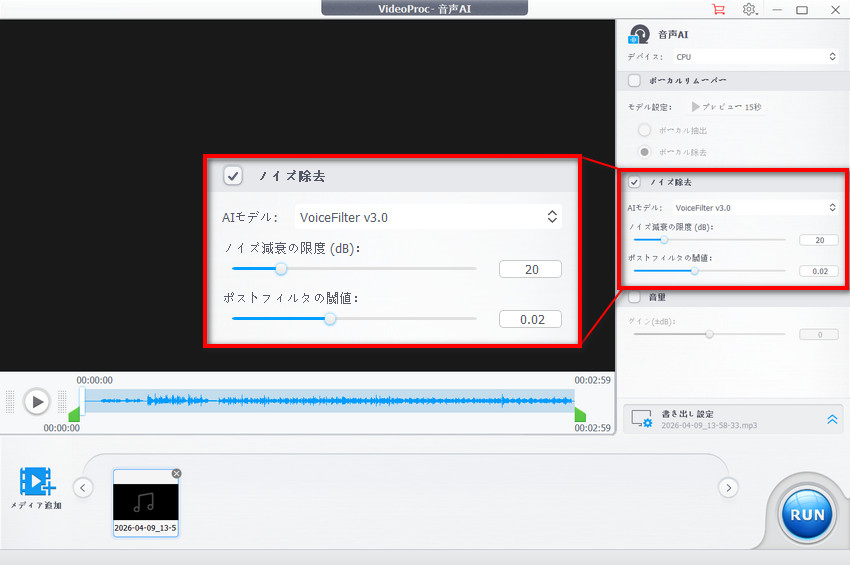
Task: Maximize the VideoProc window
Action: click(x=802, y=10)
